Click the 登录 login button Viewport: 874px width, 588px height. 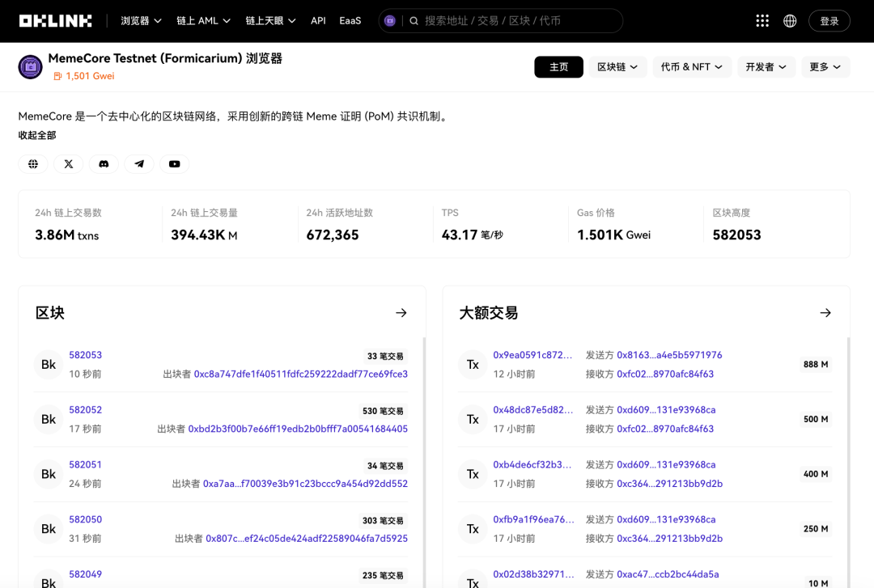pos(829,20)
